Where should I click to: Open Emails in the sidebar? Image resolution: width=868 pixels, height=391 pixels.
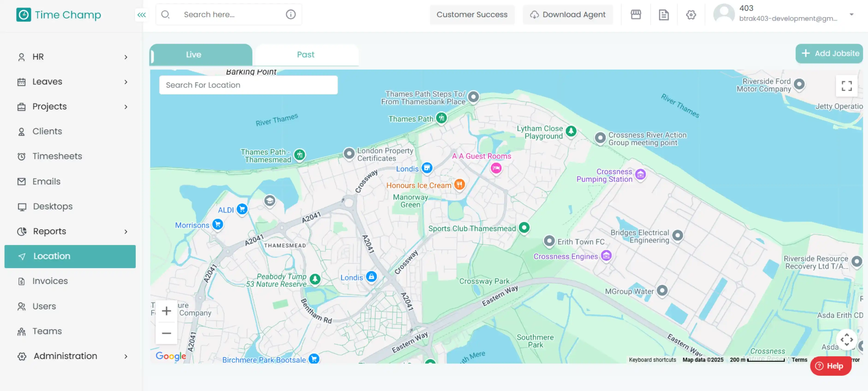pos(70,181)
